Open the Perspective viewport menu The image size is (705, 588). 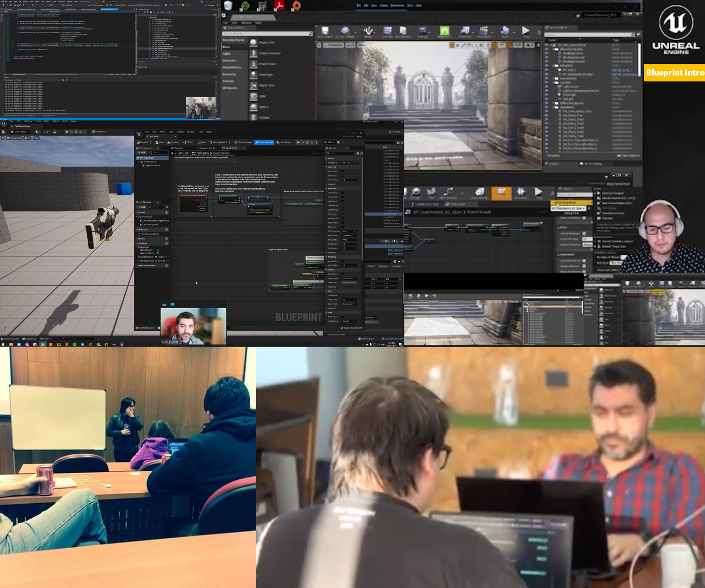[14, 138]
